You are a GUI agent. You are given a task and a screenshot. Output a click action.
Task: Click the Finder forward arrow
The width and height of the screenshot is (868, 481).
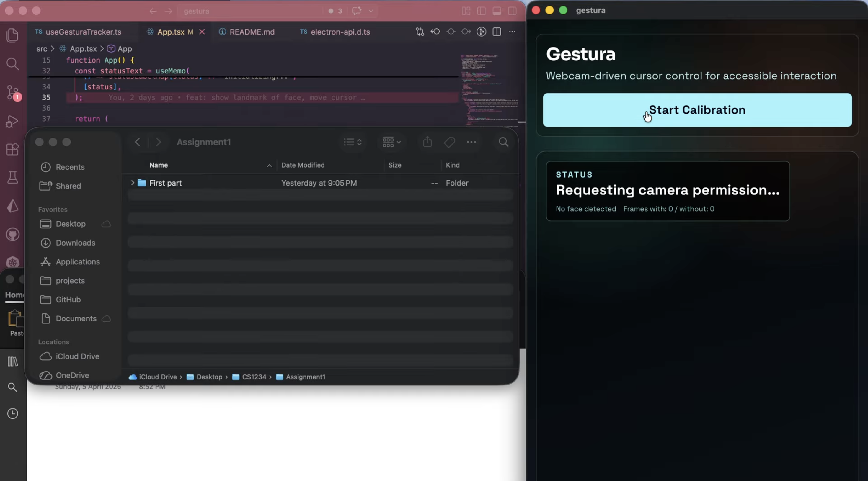(158, 142)
